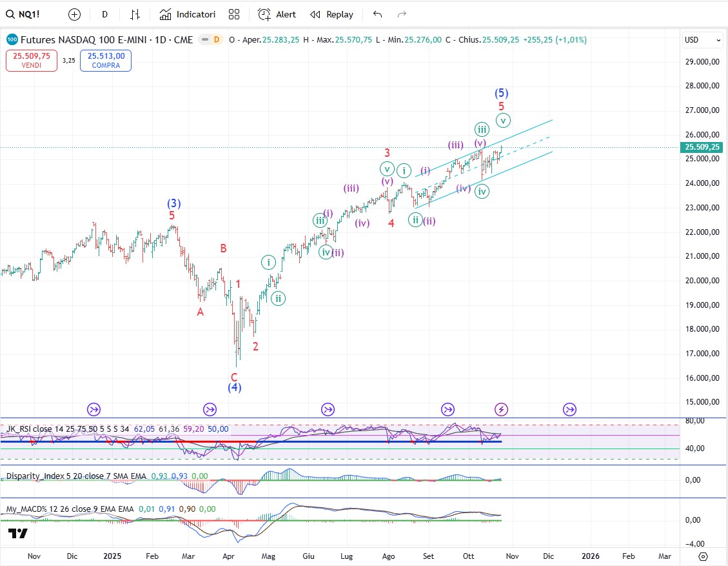Open the Indicatori menu
This screenshot has width=728, height=566.
188,14
